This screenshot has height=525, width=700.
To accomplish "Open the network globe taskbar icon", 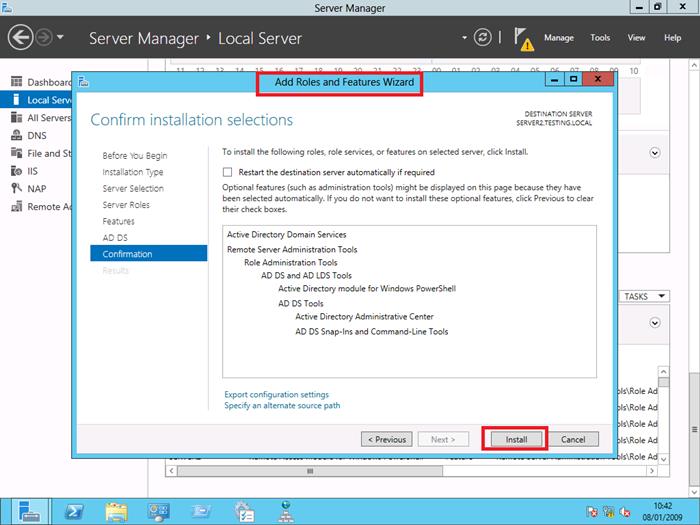I will point(286,512).
